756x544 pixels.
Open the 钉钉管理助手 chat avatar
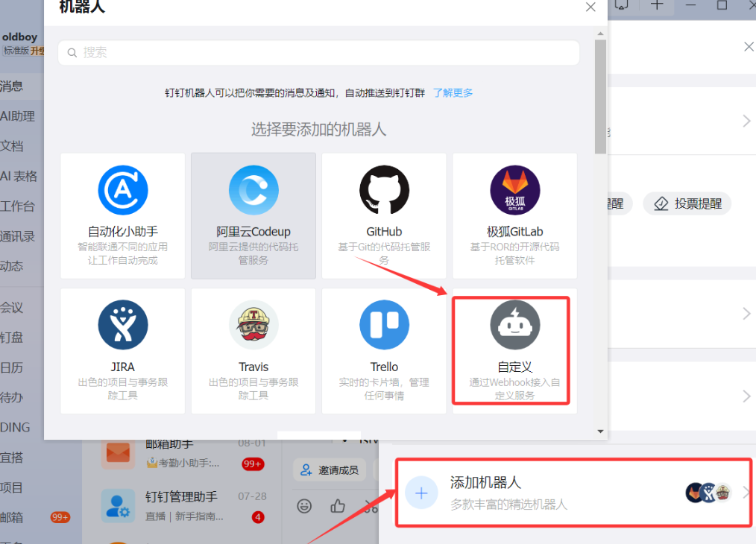point(118,505)
